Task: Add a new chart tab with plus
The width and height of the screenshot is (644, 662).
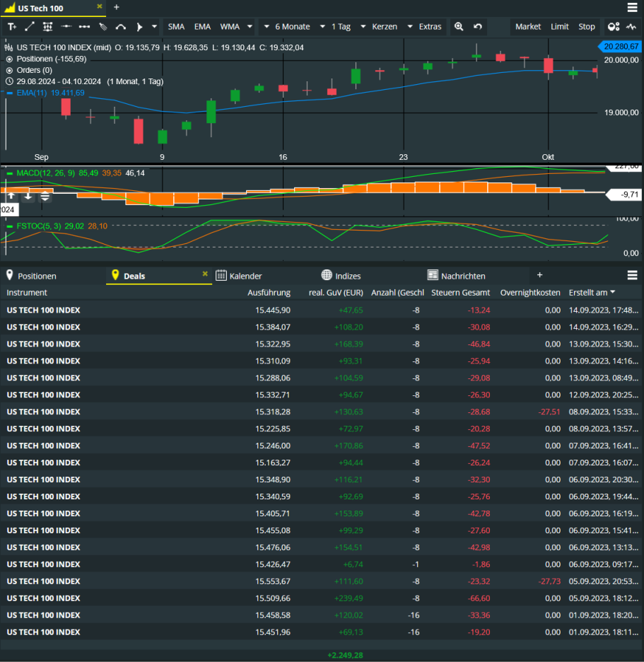Action: click(117, 7)
